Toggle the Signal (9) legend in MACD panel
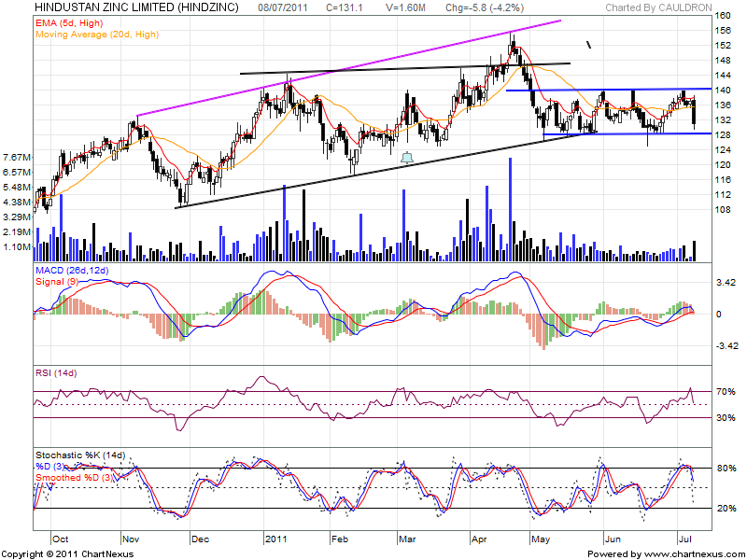The width and height of the screenshot is (747, 560). (x=58, y=280)
